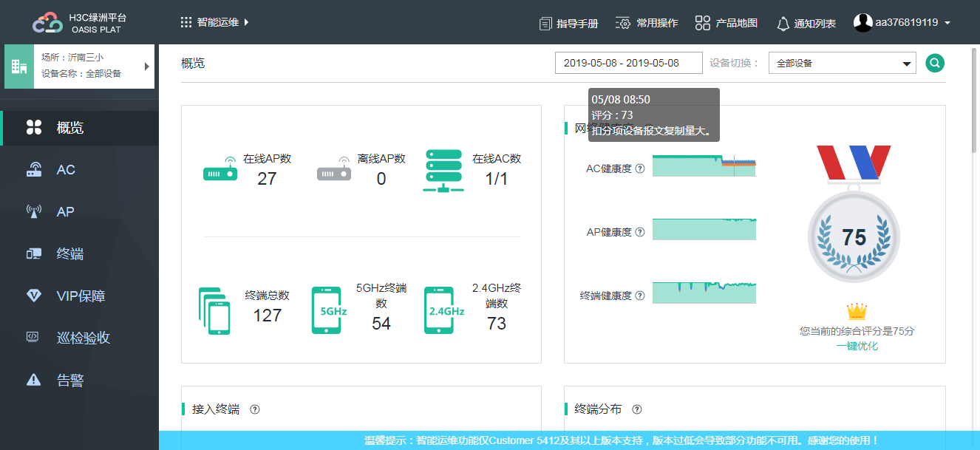Screen dimensions: 980x450
Task: Click the AC健康度 trend chart
Action: click(x=704, y=166)
